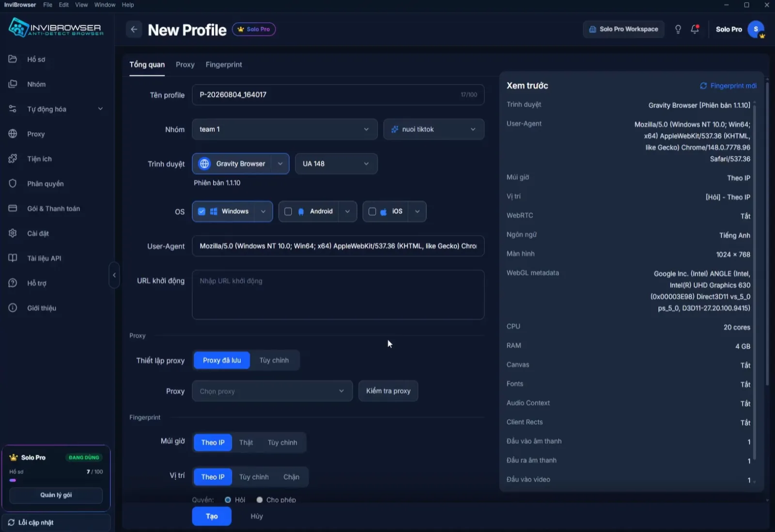
Task: Open Tài liệu API book icon
Action: (x=13, y=258)
